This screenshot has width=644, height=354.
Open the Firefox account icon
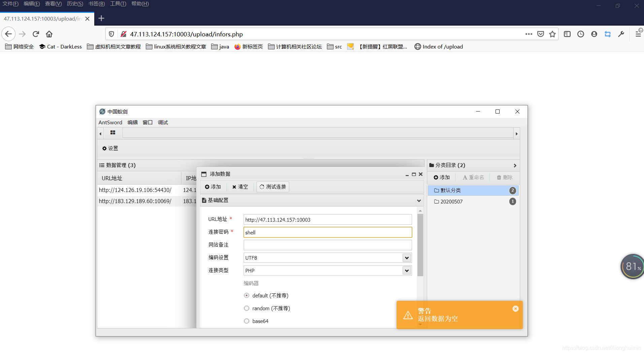click(x=594, y=34)
